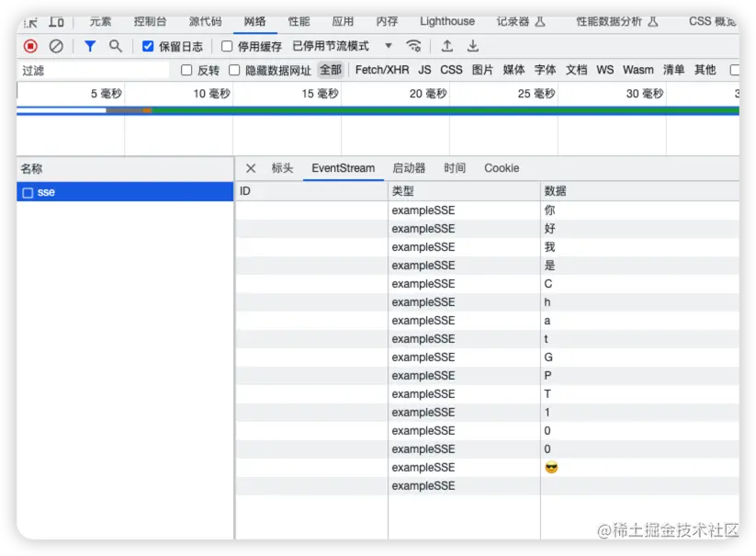This screenshot has width=756, height=556.
Task: Filter by WS requests
Action: tap(605, 71)
